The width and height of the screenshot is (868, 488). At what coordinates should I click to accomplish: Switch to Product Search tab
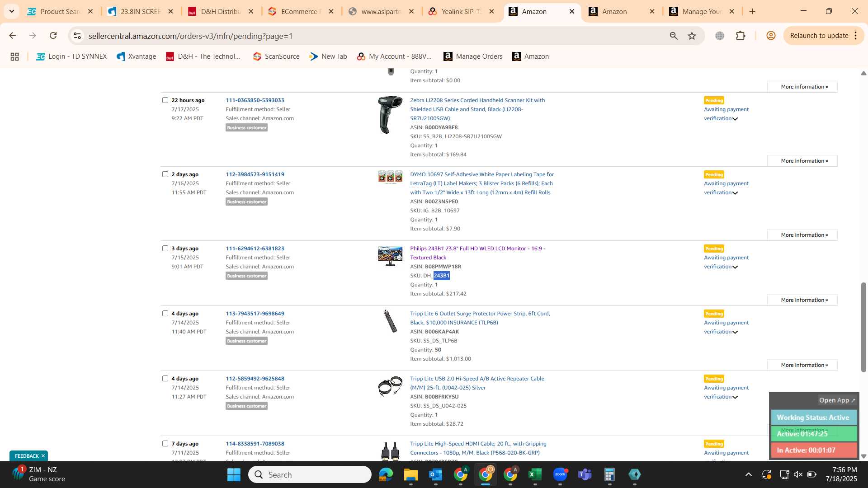tap(60, 11)
